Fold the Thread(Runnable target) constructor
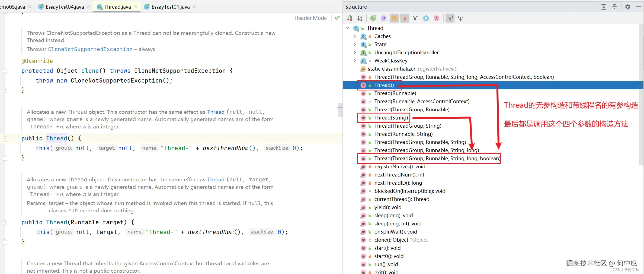Image resolution: width=644 pixels, height=274 pixels. point(5,223)
